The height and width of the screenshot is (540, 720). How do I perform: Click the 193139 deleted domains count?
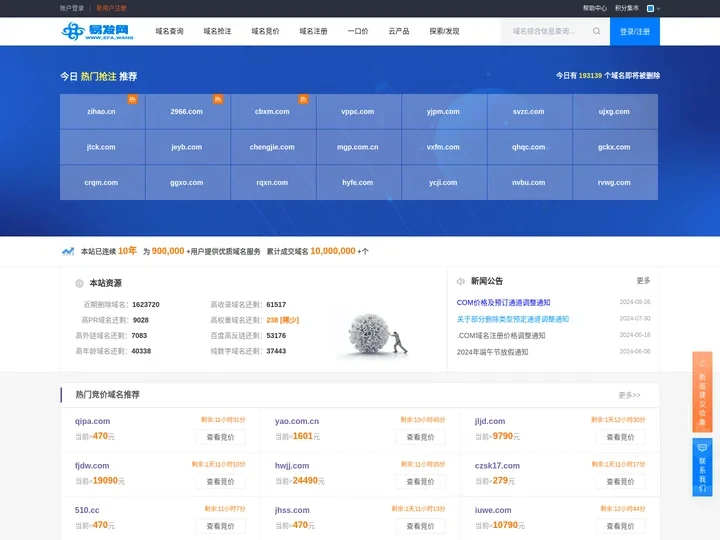click(x=590, y=76)
